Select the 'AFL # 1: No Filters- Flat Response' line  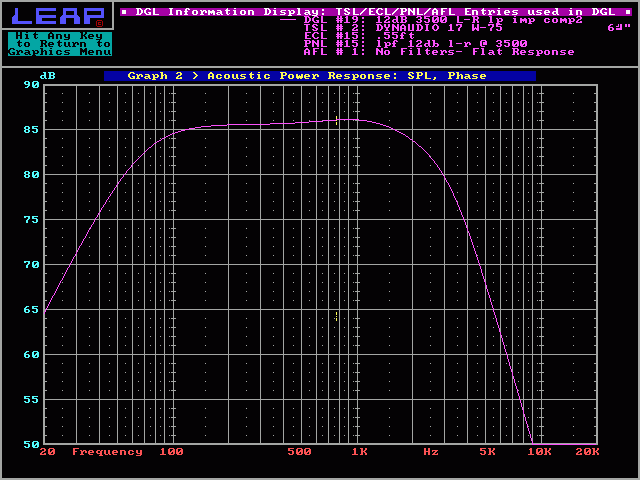pos(439,52)
